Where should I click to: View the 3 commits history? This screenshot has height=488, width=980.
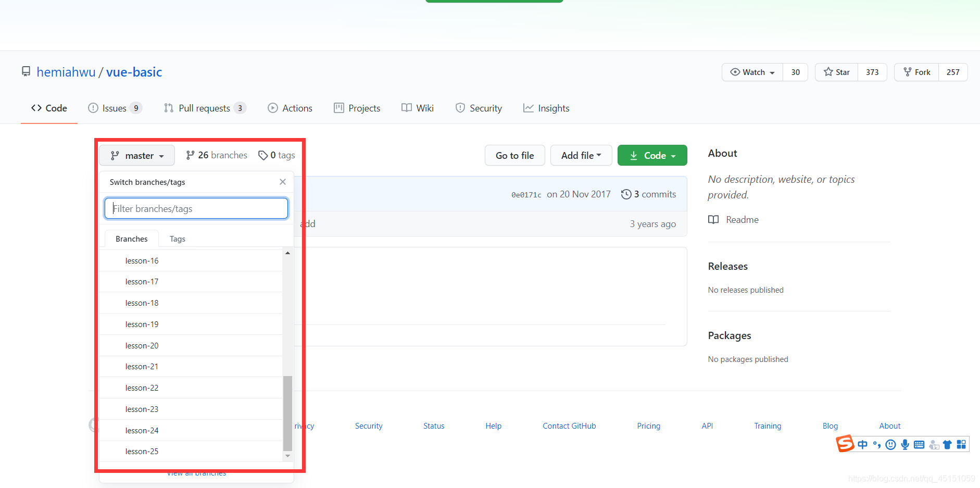[x=648, y=194]
